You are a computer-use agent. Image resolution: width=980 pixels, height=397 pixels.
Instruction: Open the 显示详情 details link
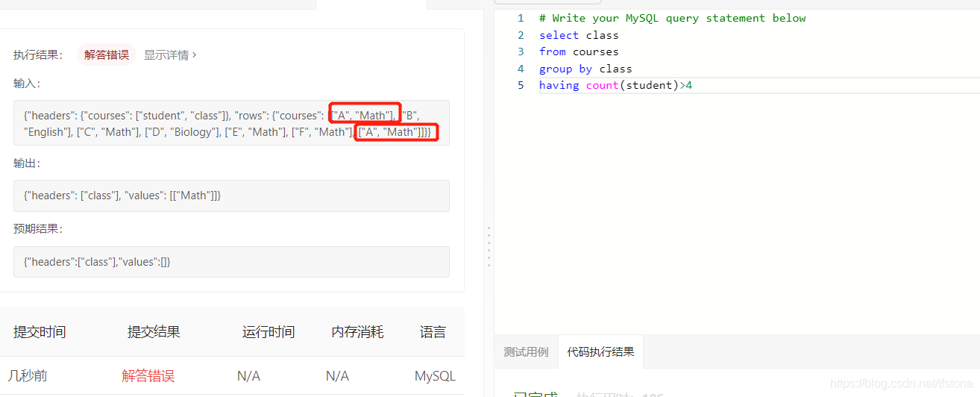[170, 54]
